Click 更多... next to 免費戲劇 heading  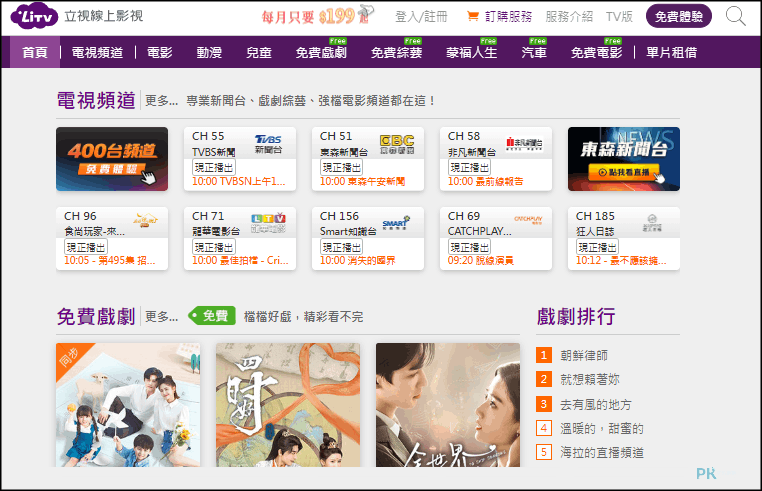(161, 317)
